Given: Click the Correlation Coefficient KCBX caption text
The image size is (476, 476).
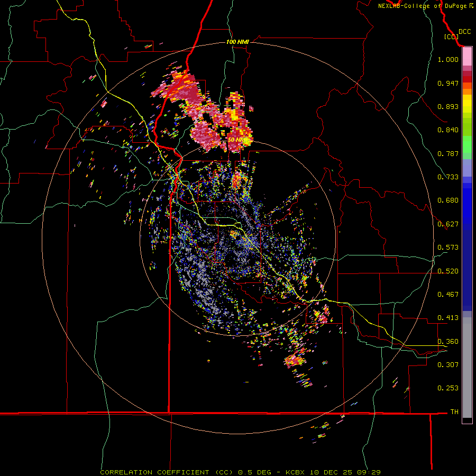Looking at the screenshot, I should [240, 472].
